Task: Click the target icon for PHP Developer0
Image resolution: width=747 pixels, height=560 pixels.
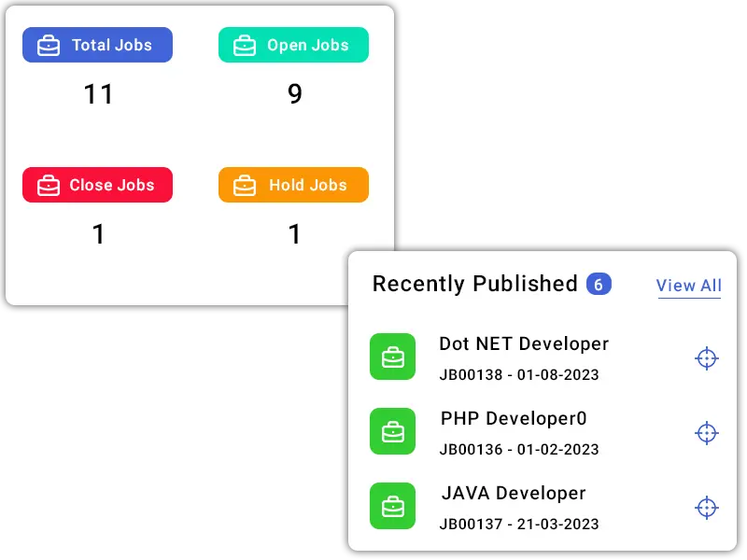Action: pos(707,433)
